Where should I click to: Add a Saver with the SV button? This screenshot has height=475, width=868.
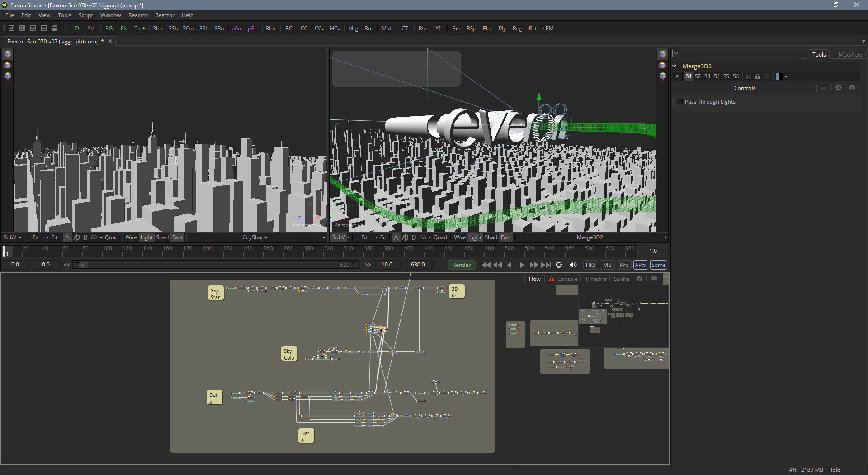(x=91, y=28)
